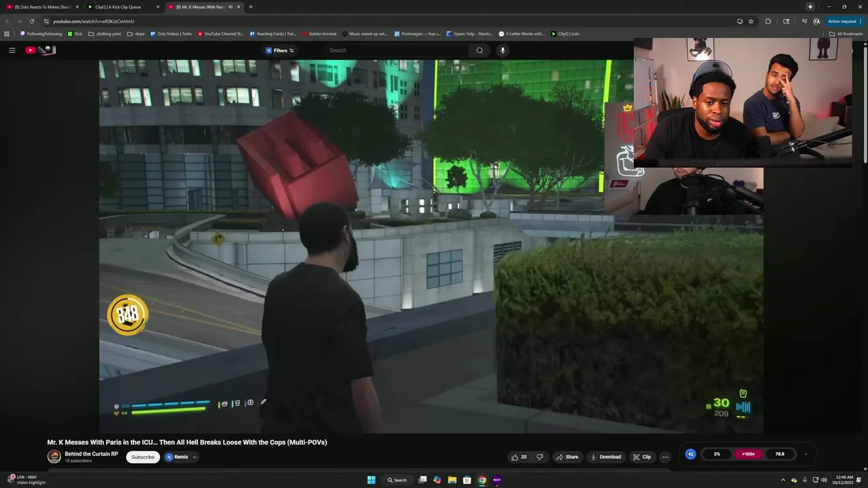Open a new browser tab
868x488 pixels.
tap(250, 7)
